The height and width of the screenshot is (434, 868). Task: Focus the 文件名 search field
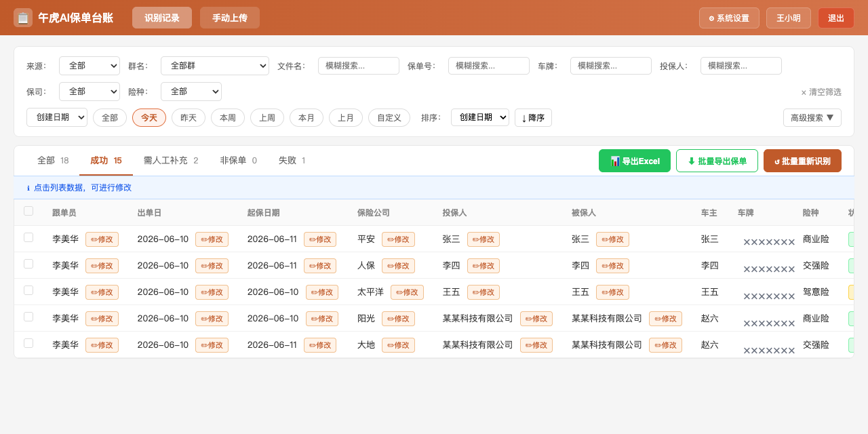(359, 66)
